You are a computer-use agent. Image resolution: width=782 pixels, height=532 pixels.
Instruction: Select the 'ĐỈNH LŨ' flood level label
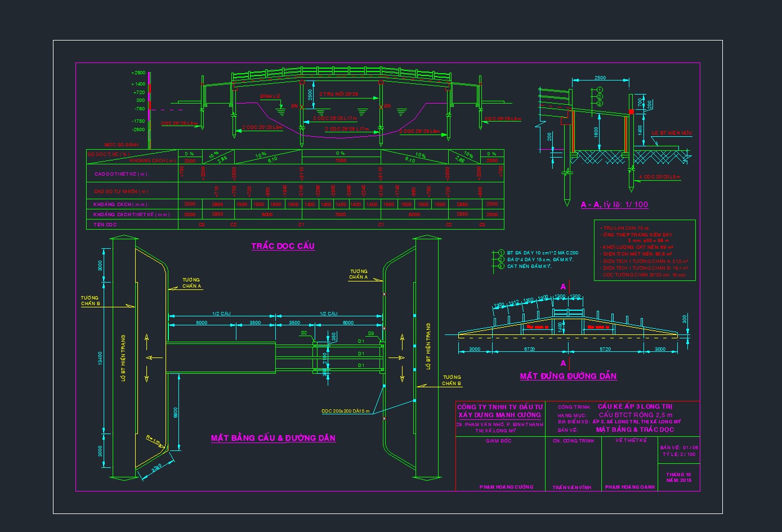tap(270, 96)
